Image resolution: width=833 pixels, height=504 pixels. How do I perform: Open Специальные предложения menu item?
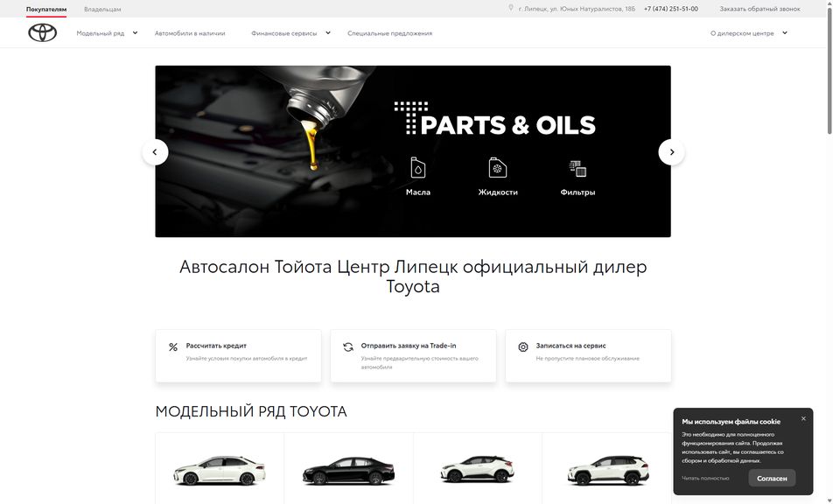coord(389,33)
